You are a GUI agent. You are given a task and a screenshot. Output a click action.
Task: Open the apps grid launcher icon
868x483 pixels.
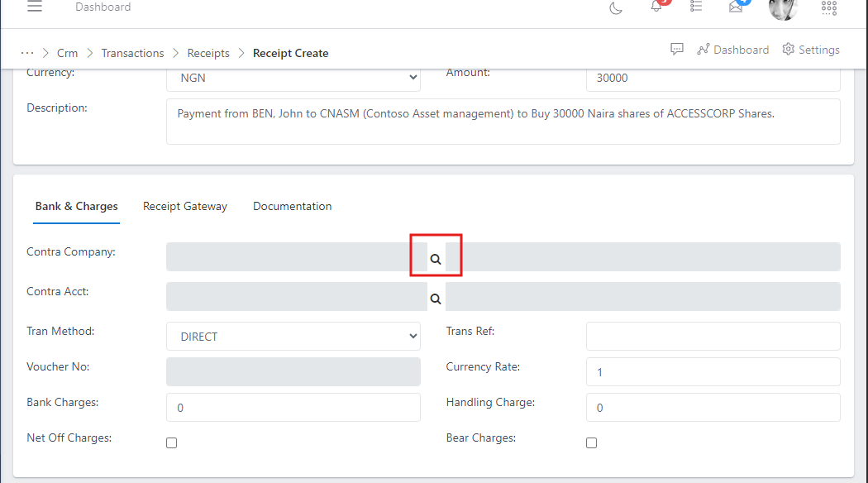[x=829, y=7]
